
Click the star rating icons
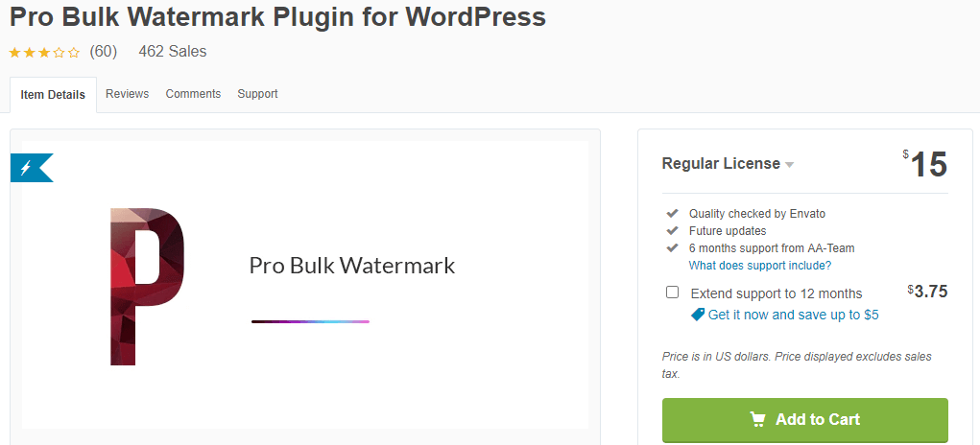click(44, 53)
